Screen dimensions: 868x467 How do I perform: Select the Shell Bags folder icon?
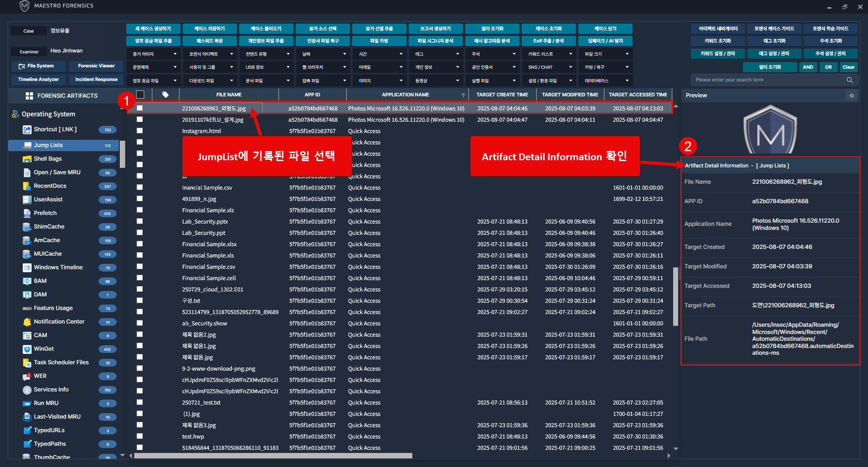[x=27, y=159]
